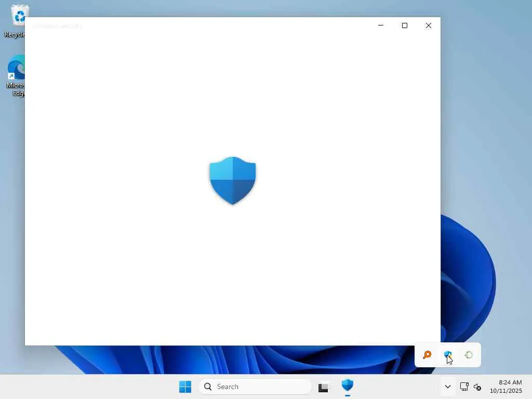Click the taskbar Search box

click(255, 387)
